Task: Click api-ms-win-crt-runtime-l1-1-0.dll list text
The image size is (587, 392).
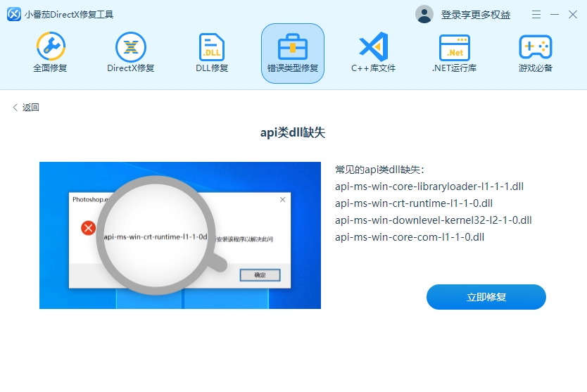Action: 414,203
